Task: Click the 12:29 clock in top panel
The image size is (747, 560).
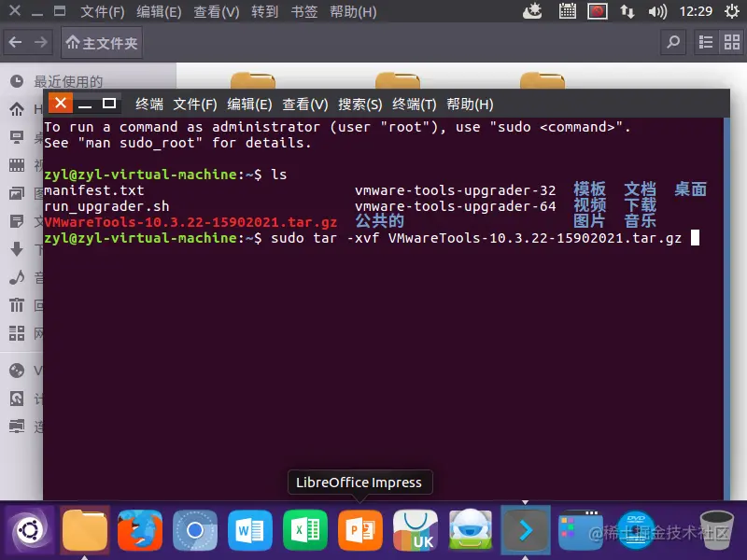Action: click(x=696, y=11)
